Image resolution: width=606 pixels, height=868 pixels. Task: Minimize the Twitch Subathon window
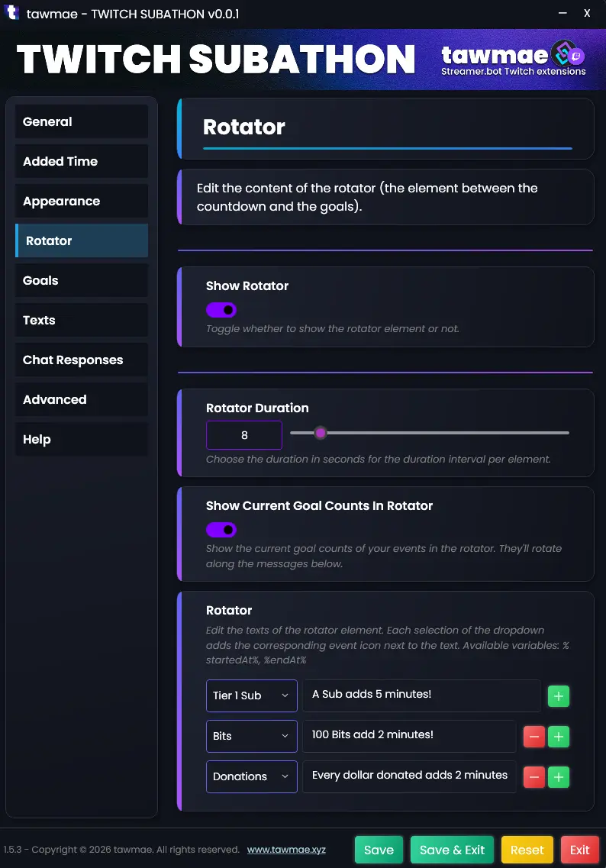562,13
